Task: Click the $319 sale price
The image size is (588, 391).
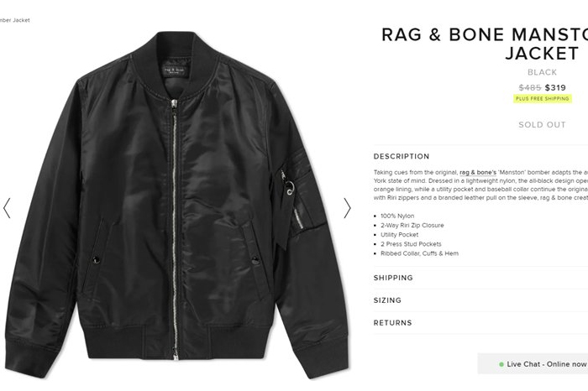Action: pyautogui.click(x=555, y=87)
